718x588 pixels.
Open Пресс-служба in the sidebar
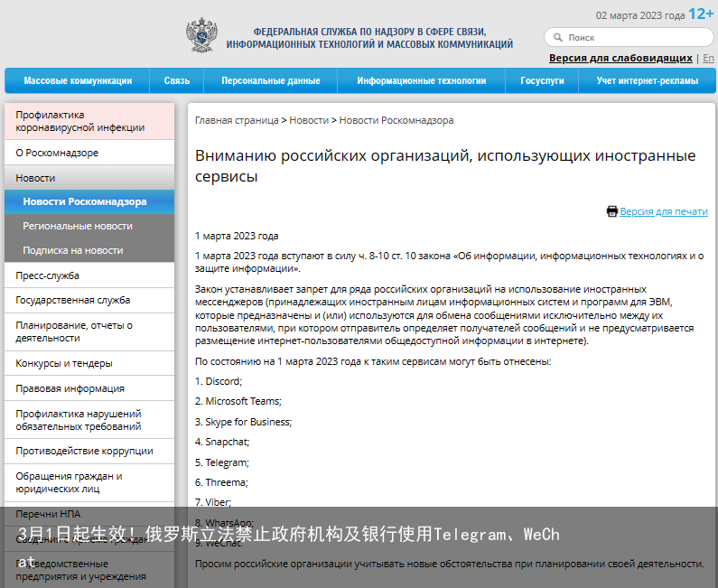pyautogui.click(x=89, y=275)
